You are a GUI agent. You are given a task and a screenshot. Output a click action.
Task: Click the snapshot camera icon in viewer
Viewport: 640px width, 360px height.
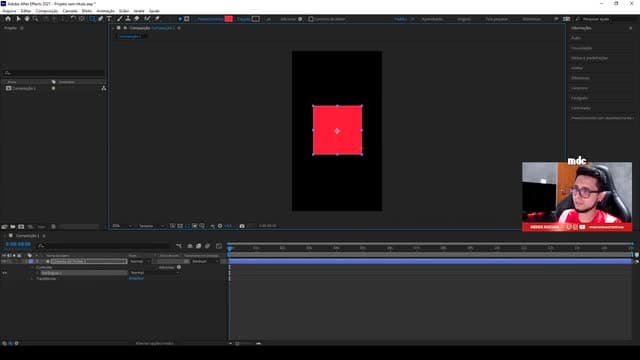coord(242,226)
